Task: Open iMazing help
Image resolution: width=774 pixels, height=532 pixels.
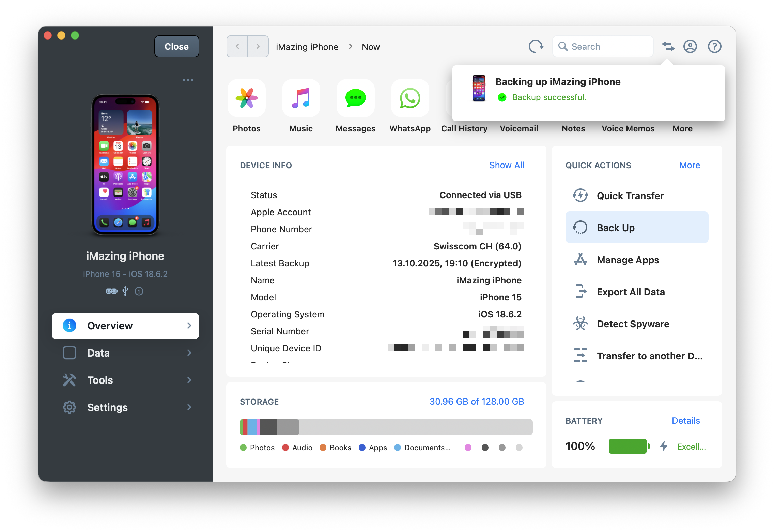Action: pyautogui.click(x=714, y=46)
